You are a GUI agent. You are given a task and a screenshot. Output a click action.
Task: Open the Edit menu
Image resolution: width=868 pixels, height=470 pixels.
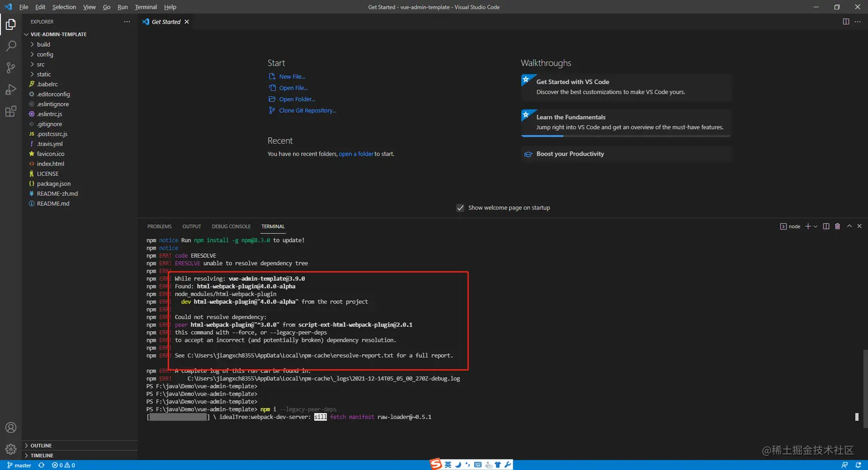click(40, 7)
